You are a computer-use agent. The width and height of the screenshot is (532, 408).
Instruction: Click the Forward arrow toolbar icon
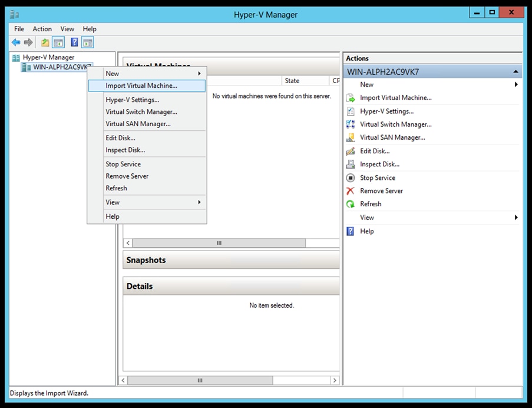coord(28,42)
